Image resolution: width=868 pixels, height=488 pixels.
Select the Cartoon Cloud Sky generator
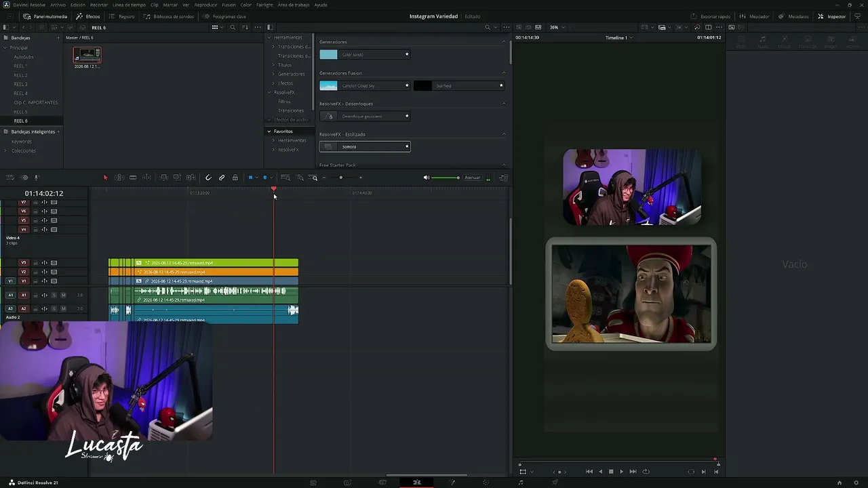pos(365,85)
